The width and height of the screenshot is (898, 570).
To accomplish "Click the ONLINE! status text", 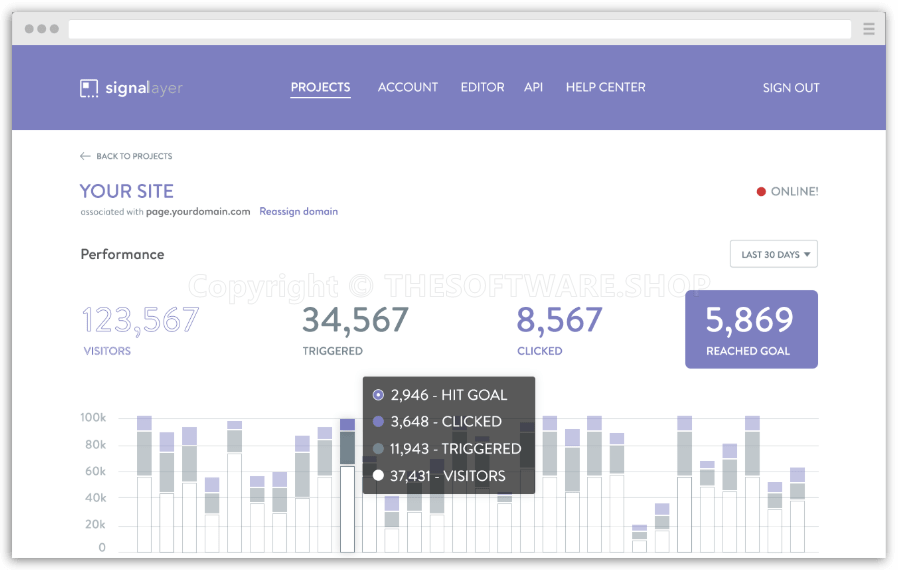I will (x=794, y=191).
